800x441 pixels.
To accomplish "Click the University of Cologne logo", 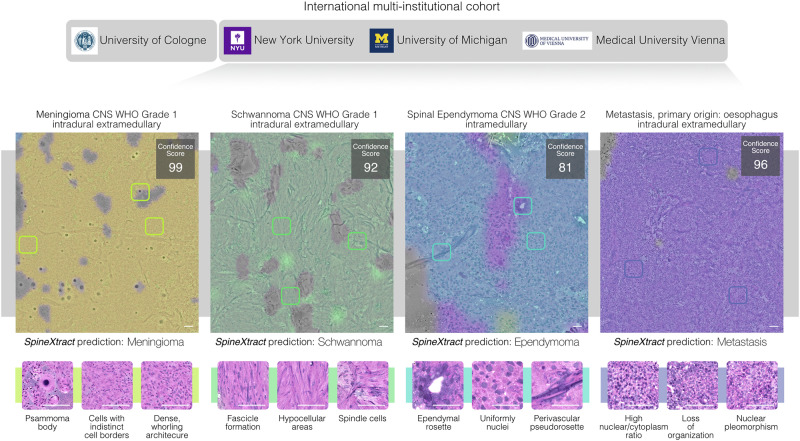I will [85, 41].
